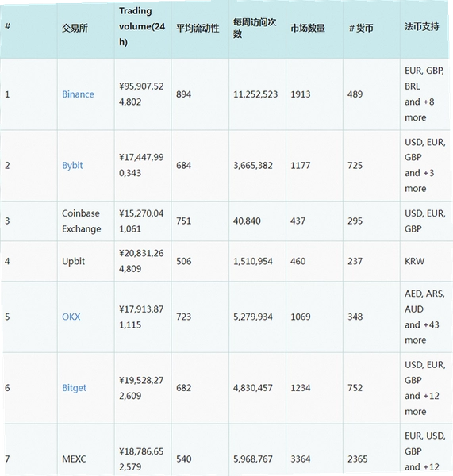The height and width of the screenshot is (476, 453).
Task: Click OKX market count 1069
Action: pyautogui.click(x=300, y=317)
